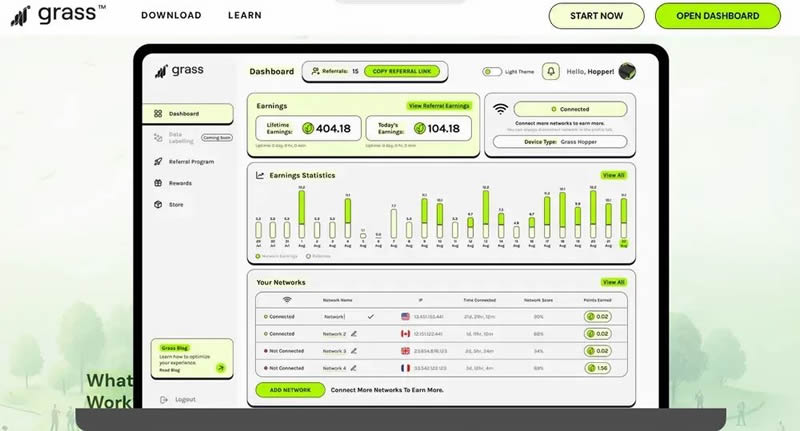Click the ADD NETWORK button

[290, 390]
